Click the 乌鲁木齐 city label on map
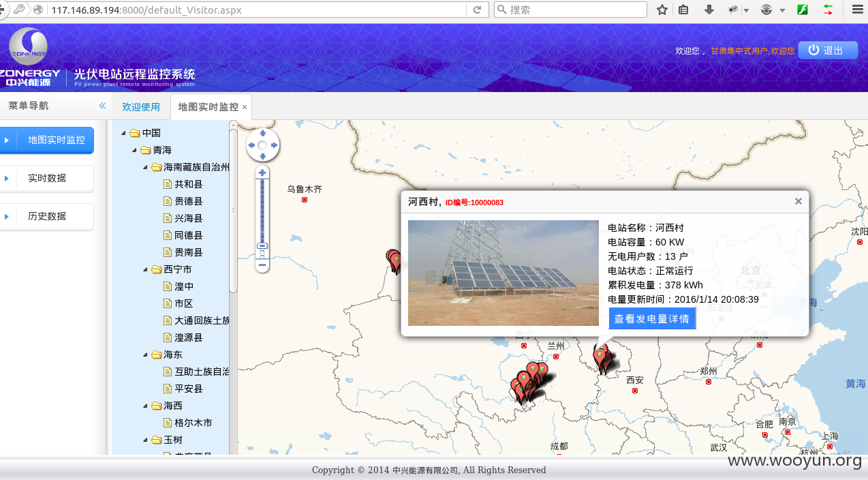This screenshot has height=480, width=868. (304, 189)
